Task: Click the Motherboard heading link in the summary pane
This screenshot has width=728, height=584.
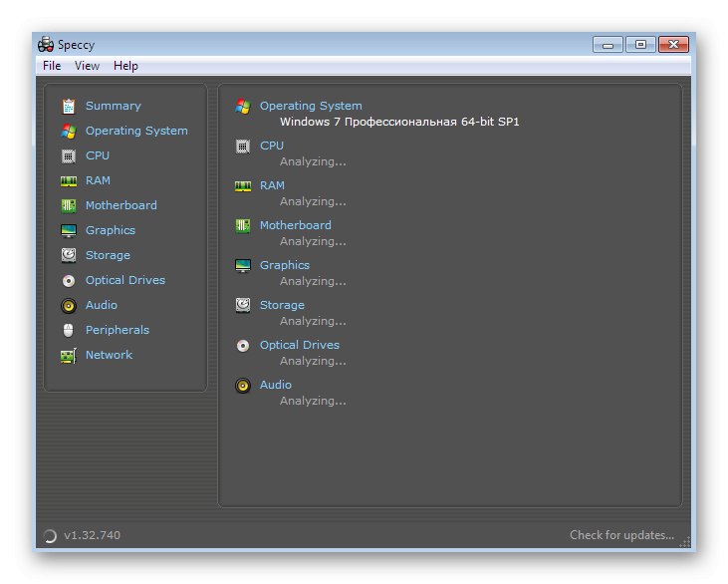Action: click(296, 225)
